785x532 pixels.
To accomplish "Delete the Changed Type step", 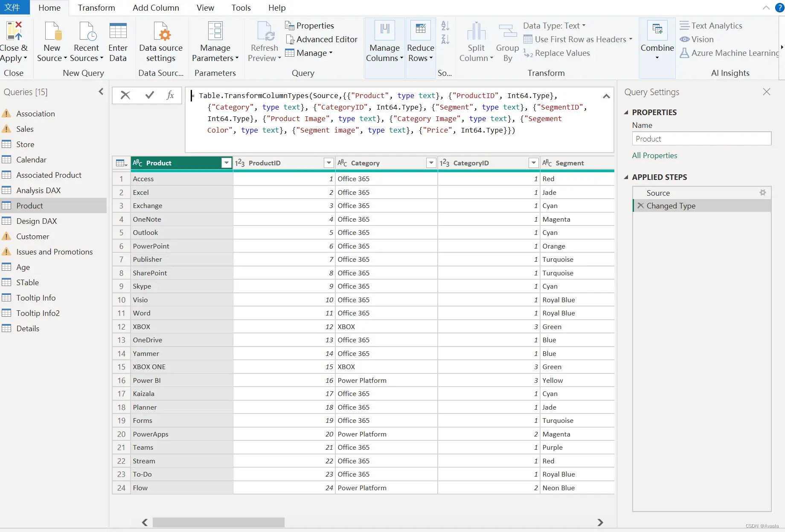I will [640, 205].
